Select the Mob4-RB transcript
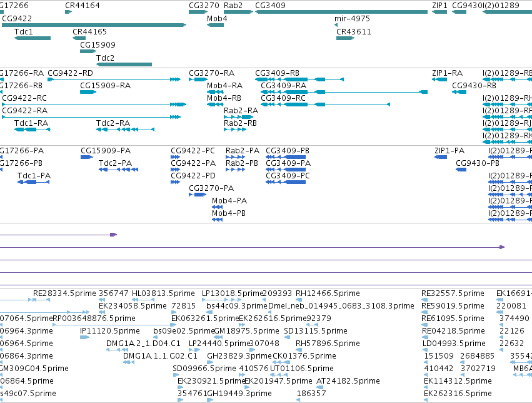 click(215, 105)
